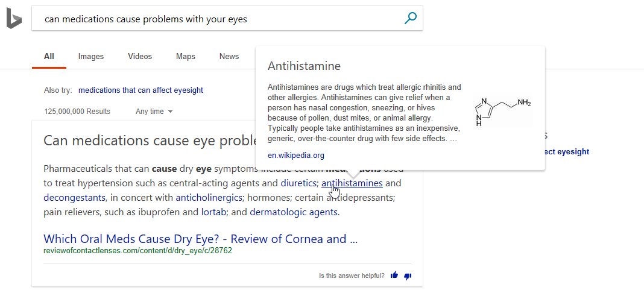Switch to the Videos tab
644x293 pixels.
(140, 57)
